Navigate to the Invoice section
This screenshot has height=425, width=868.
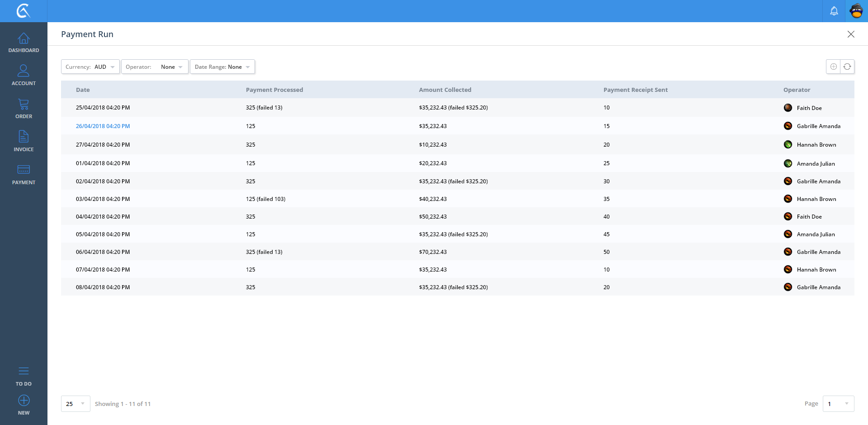[24, 141]
